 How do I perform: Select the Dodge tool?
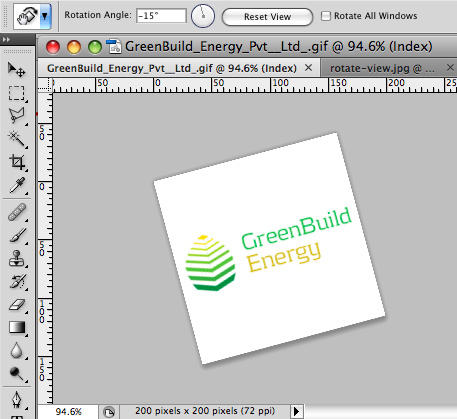tap(17, 374)
